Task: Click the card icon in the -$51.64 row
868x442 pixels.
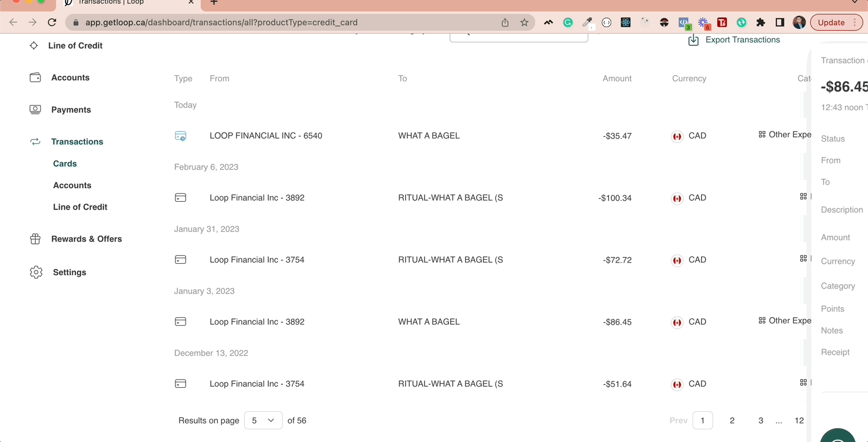Action: (x=180, y=384)
